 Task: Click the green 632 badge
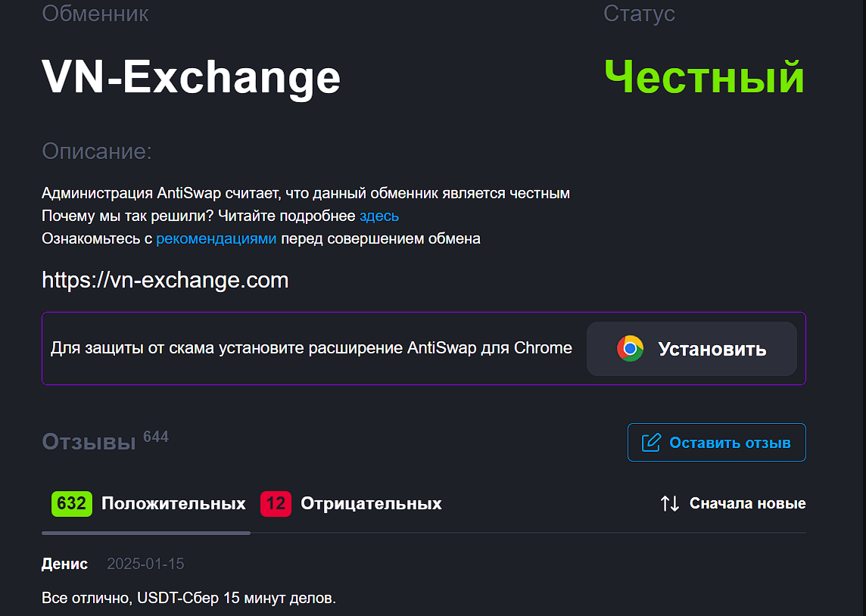point(72,504)
